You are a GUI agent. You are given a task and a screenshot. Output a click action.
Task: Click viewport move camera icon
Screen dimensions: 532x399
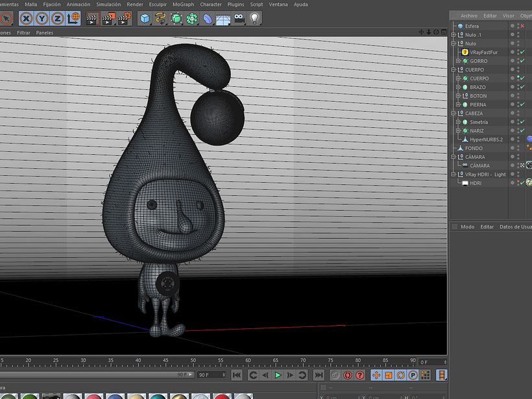click(x=422, y=32)
